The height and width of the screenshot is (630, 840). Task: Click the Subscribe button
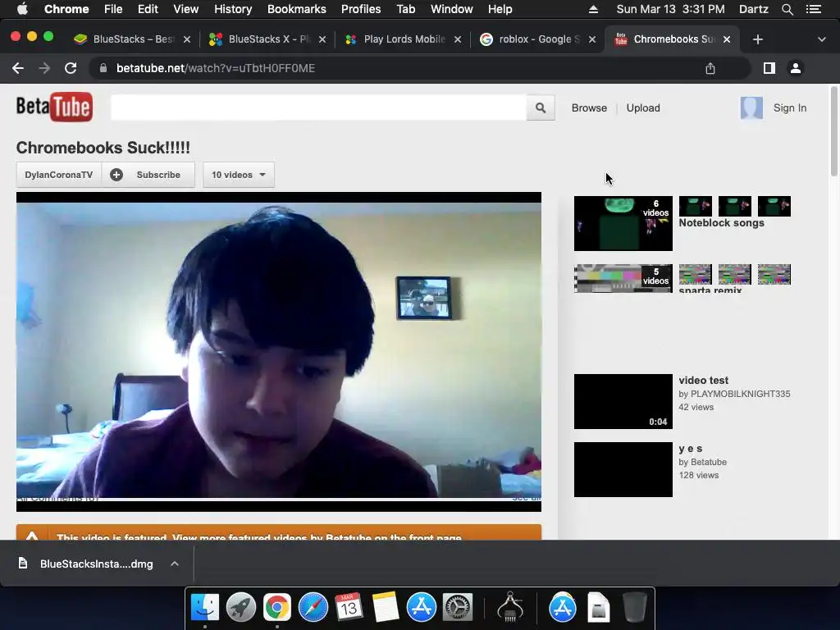pyautogui.click(x=148, y=175)
